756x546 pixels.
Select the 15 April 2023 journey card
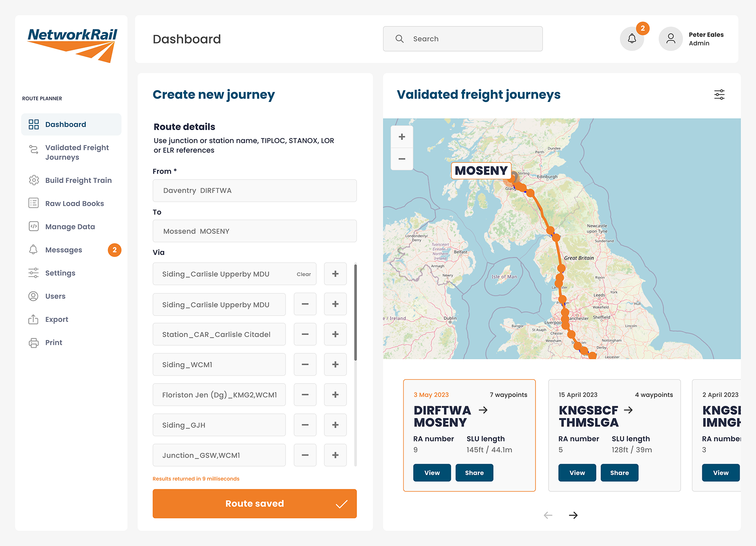click(614, 435)
